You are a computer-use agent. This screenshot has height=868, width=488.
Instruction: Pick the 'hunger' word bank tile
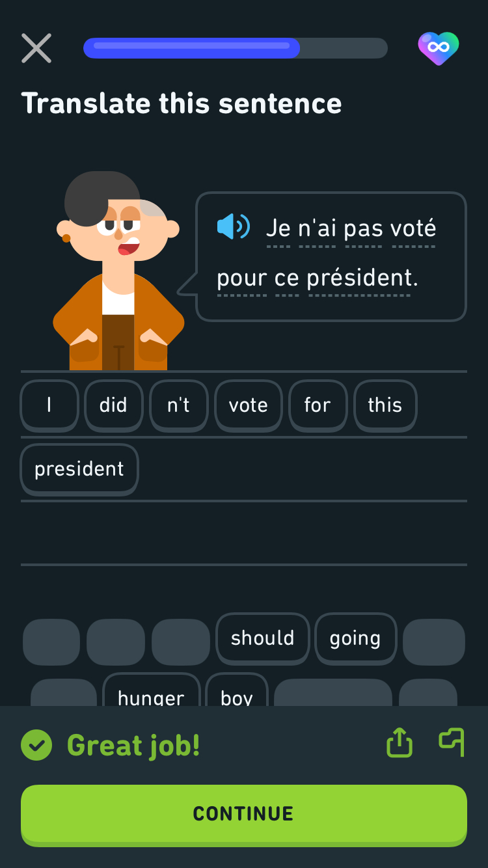coord(151,694)
